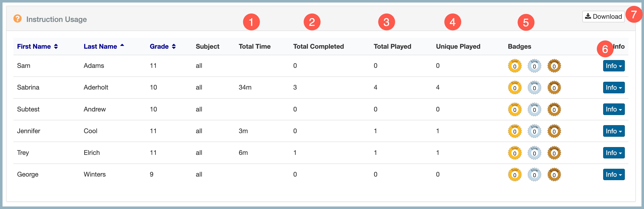Click Trey Elrich's silver badge icon

[534, 153]
